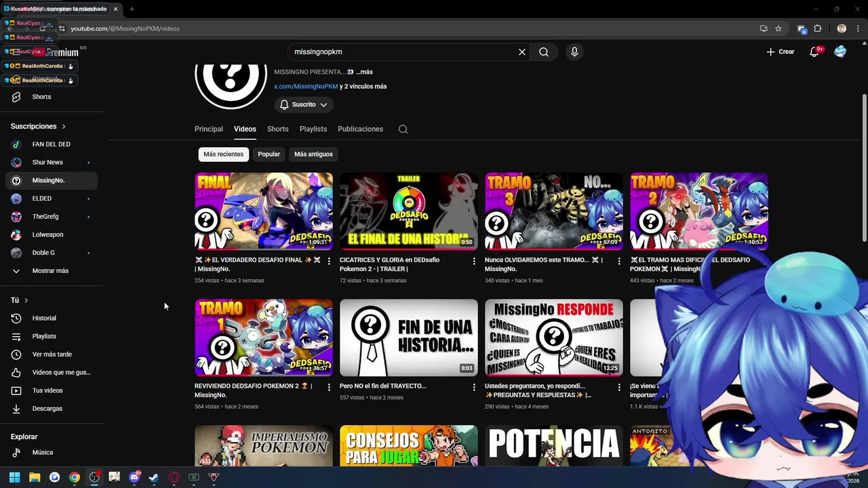Switch to the channel Shorts tab
The height and width of the screenshot is (488, 868).
[277, 129]
